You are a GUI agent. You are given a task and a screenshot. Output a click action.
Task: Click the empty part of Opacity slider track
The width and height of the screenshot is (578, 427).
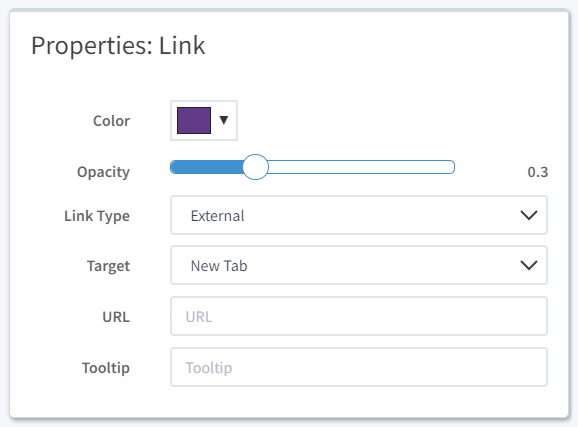(361, 167)
